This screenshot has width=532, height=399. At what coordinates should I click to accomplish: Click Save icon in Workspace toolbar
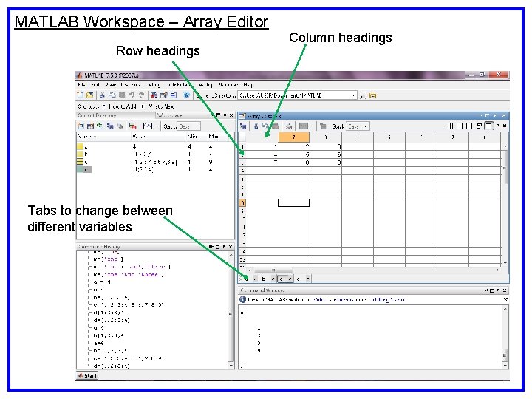click(x=110, y=126)
